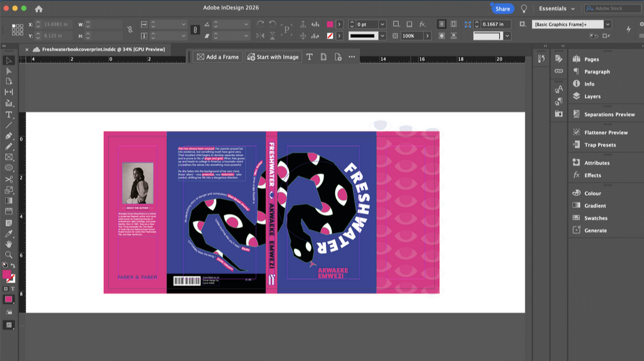This screenshot has width=644, height=361.
Task: Click the rotate 90° anticlockwise icon
Action: (x=272, y=24)
